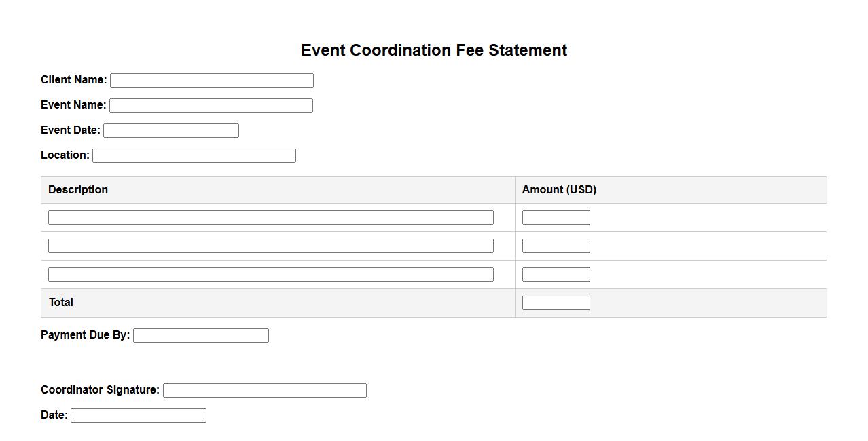The image size is (868, 441).
Task: Select the second row Amount field
Action: (556, 246)
